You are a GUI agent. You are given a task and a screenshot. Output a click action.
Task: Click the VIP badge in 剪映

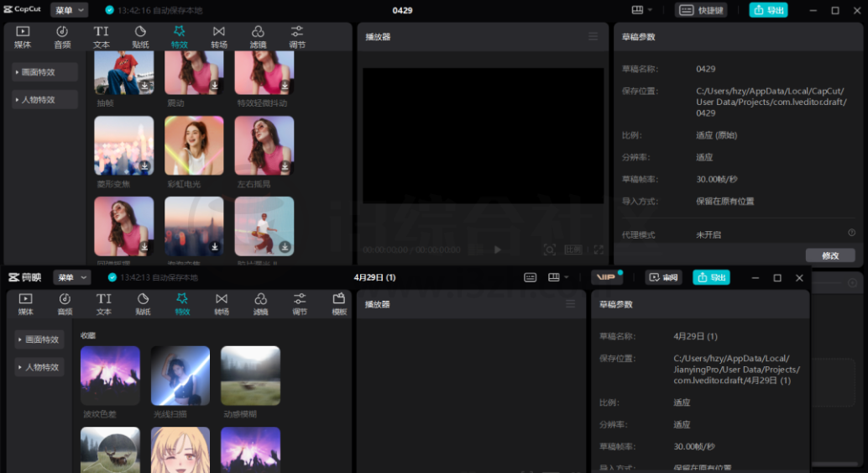click(x=605, y=277)
